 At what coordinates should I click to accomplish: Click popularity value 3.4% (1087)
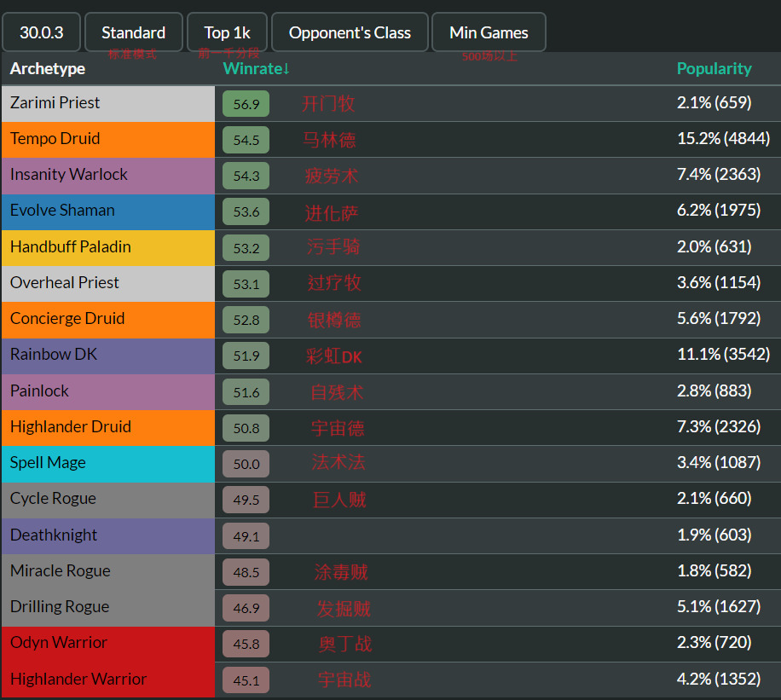pos(718,462)
